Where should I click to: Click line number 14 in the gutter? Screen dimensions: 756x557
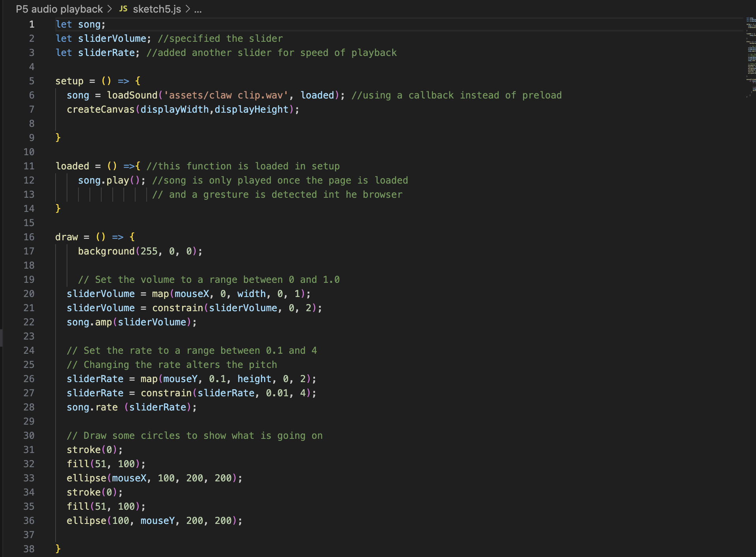28,208
